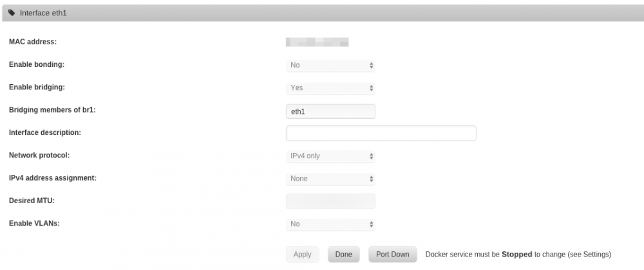Click the Done button

(x=344, y=255)
